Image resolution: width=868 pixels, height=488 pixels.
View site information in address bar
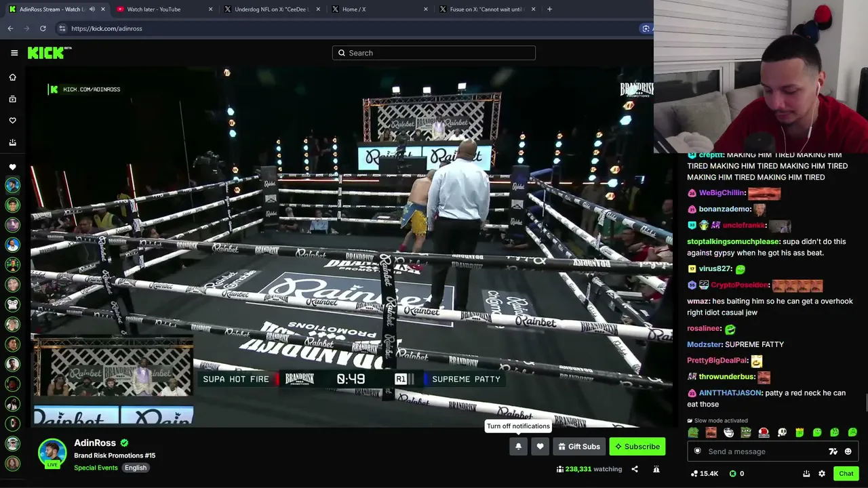[62, 28]
